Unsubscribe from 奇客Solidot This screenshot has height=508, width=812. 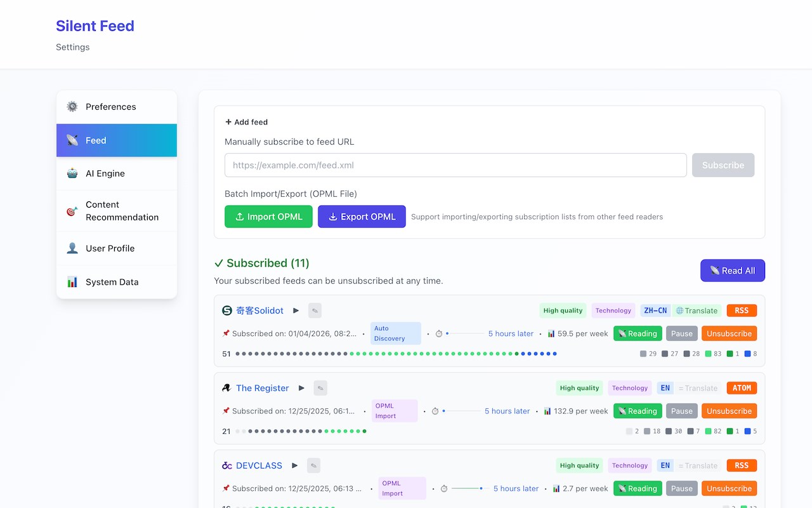[x=729, y=333]
